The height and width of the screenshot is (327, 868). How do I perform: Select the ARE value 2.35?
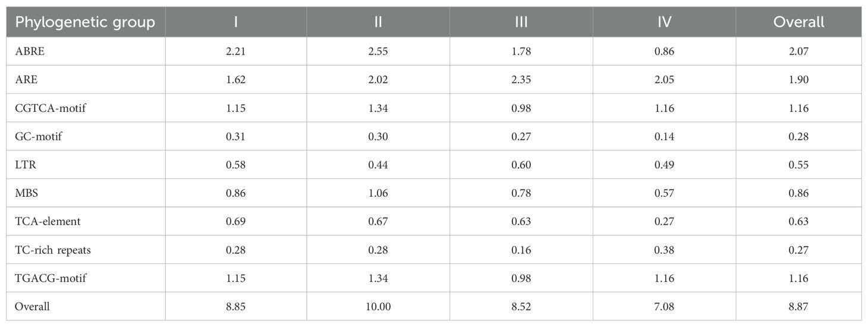click(521, 80)
